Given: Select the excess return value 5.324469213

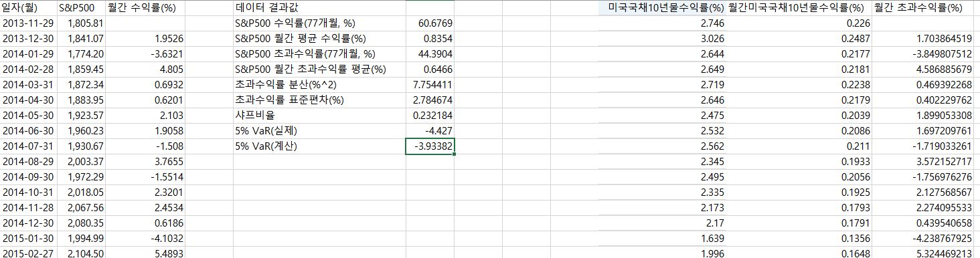Looking at the screenshot, I should (922, 253).
